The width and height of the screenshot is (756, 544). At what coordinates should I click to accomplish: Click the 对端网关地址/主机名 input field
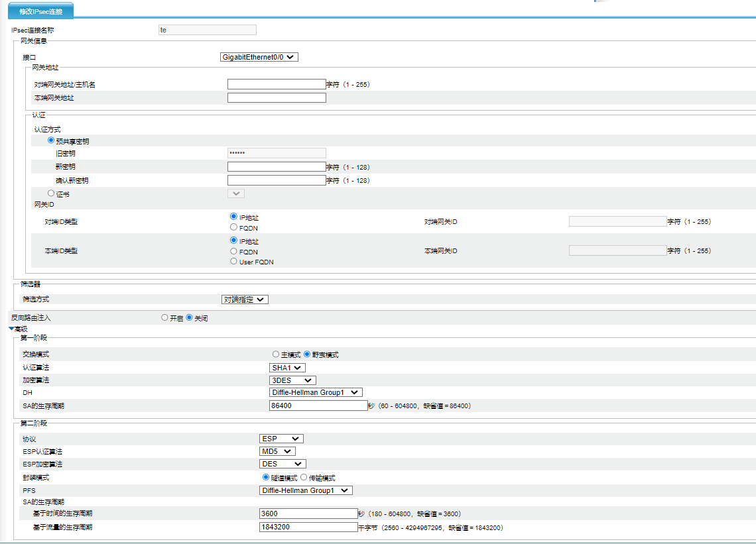277,84
